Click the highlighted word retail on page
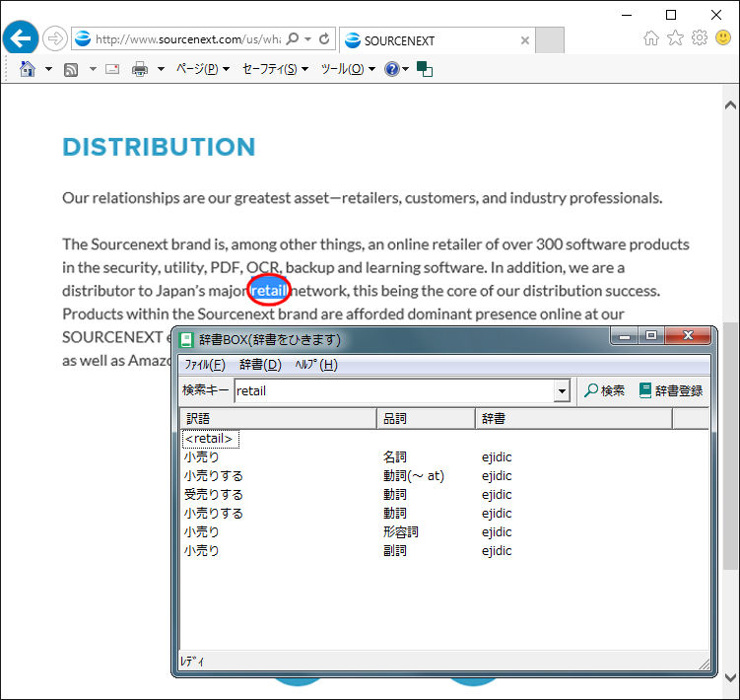The image size is (740, 700). click(269, 291)
